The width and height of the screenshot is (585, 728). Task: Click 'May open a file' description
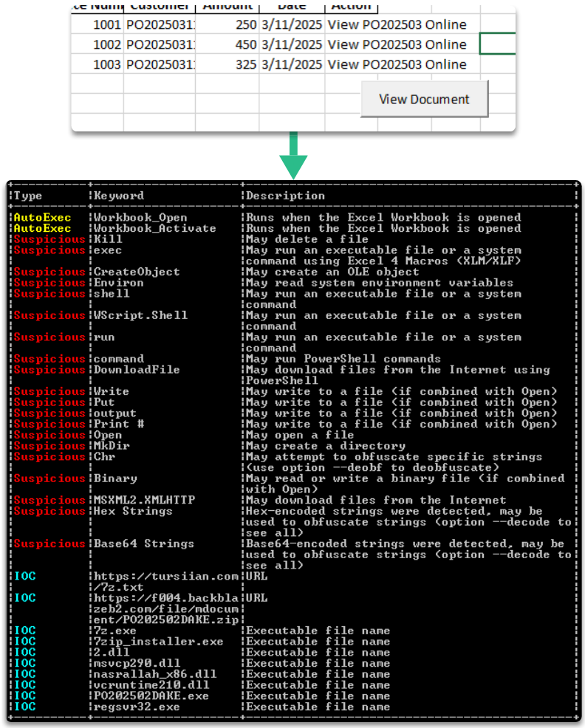click(x=300, y=435)
